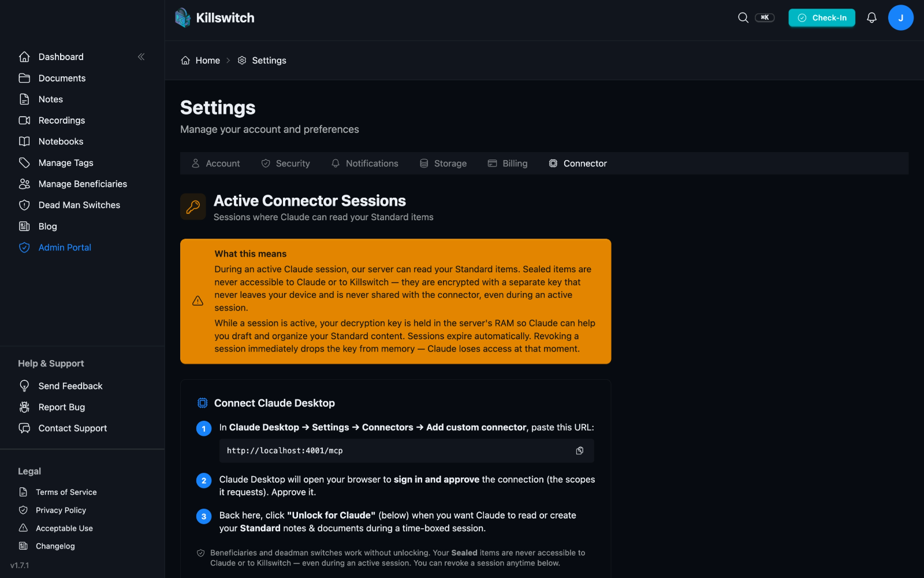Go to Home via breadcrumb link

(x=207, y=61)
